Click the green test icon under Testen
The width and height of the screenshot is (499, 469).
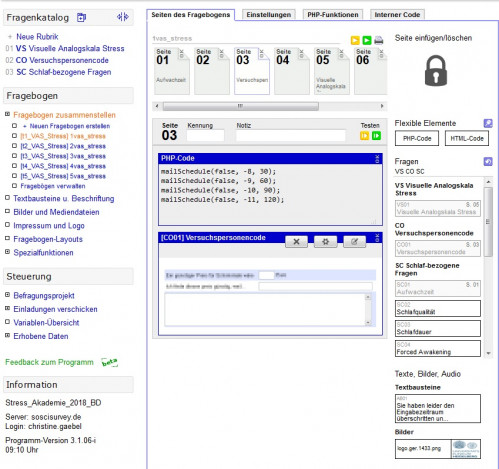(376, 136)
